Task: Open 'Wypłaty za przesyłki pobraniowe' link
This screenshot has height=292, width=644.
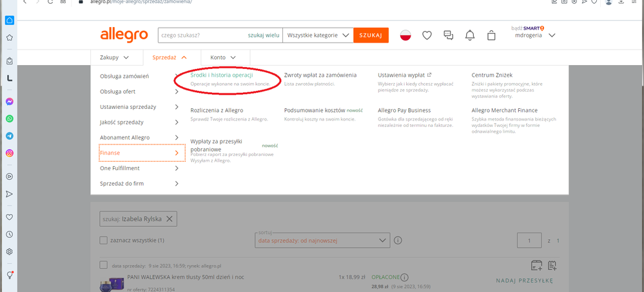Action: click(216, 145)
